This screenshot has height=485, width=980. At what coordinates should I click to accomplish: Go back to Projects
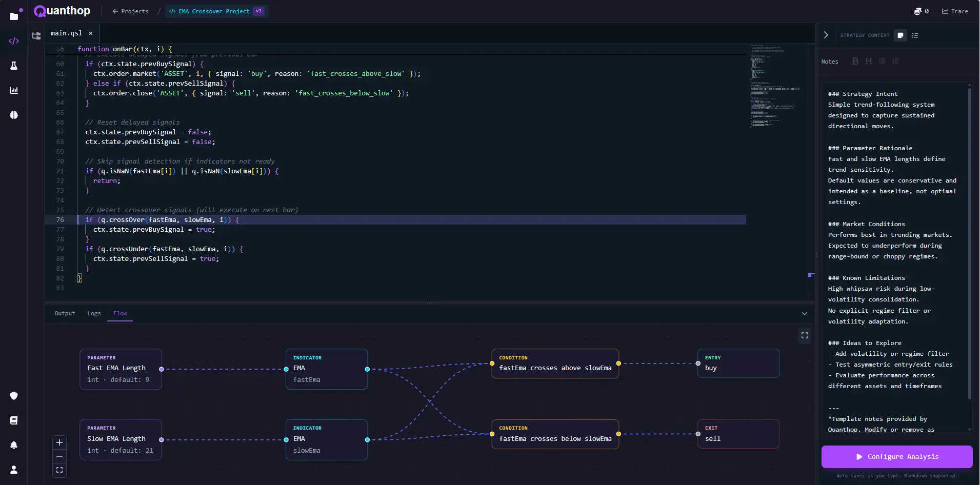130,11
